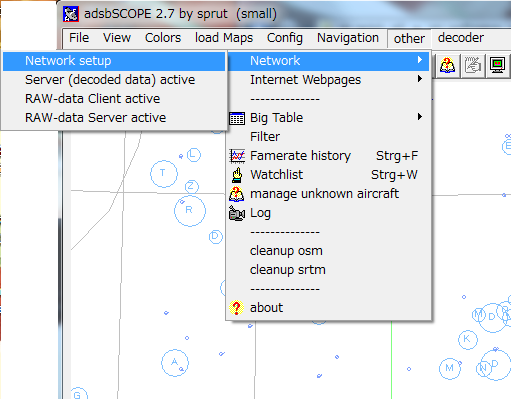This screenshot has width=511, height=399.
Task: Expand Big Table submenu arrow
Action: [420, 117]
